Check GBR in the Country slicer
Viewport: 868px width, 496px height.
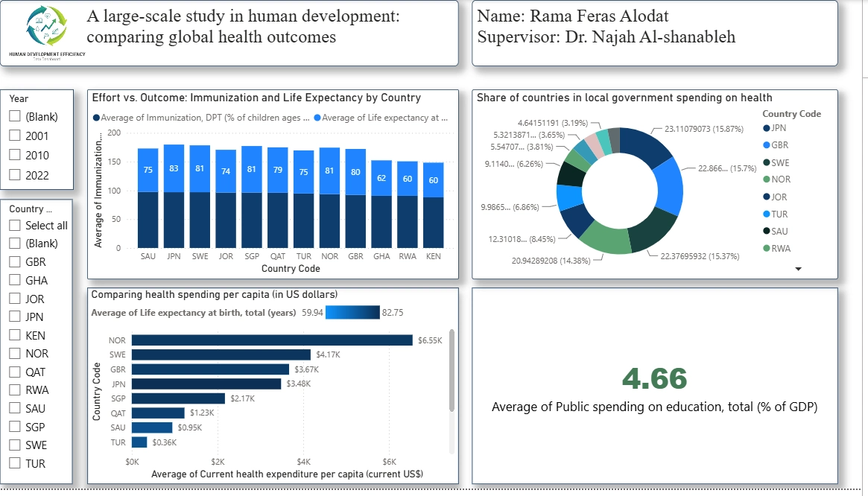(x=15, y=262)
